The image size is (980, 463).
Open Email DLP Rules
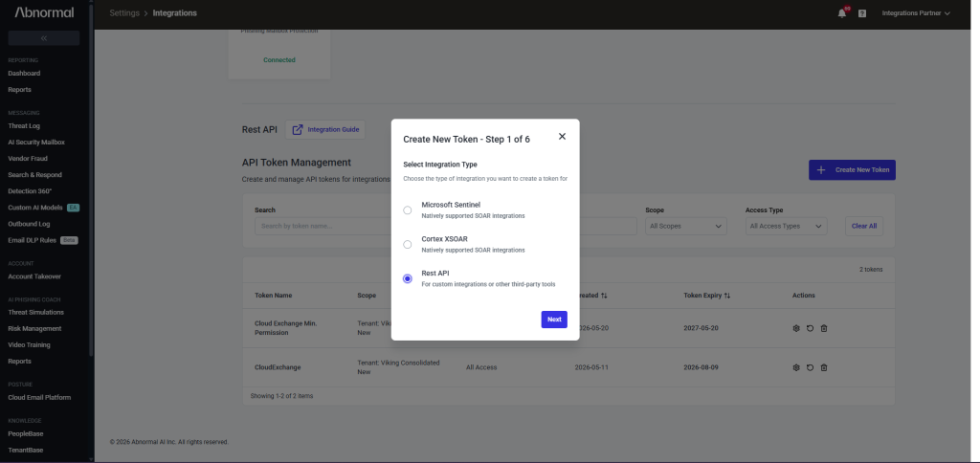click(32, 240)
